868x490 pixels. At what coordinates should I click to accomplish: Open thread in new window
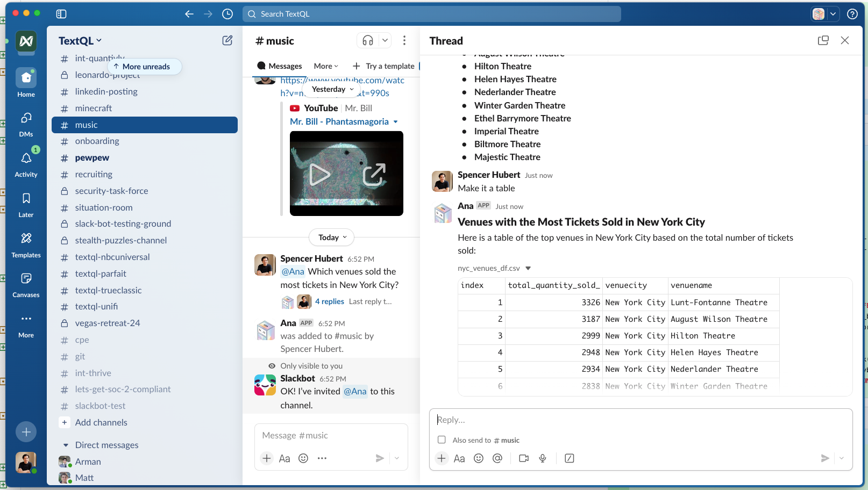click(x=823, y=40)
